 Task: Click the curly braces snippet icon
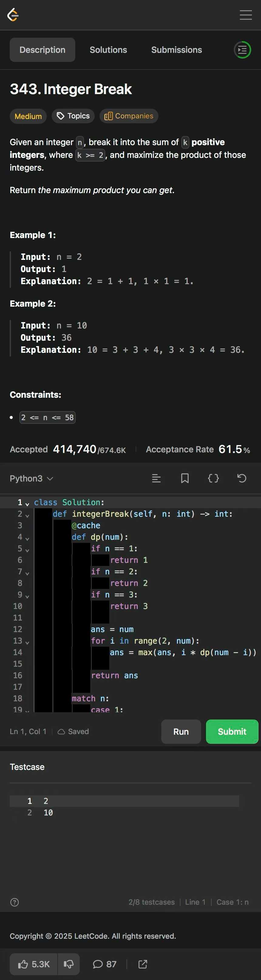coord(213,478)
